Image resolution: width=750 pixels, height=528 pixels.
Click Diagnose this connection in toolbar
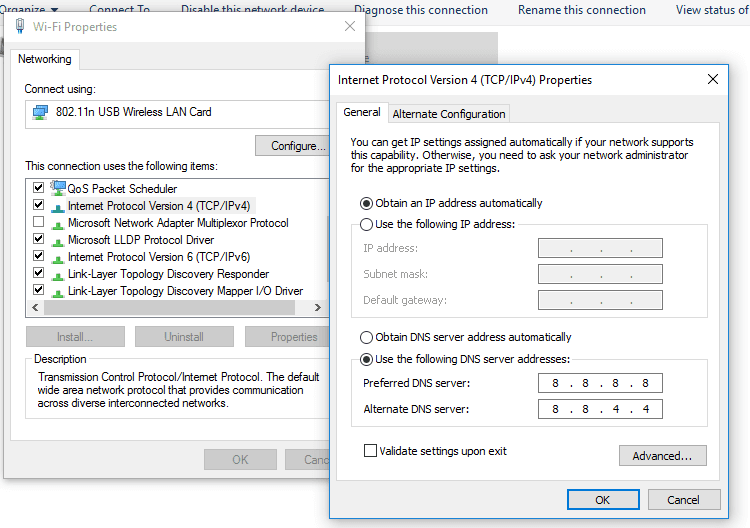[x=421, y=10]
